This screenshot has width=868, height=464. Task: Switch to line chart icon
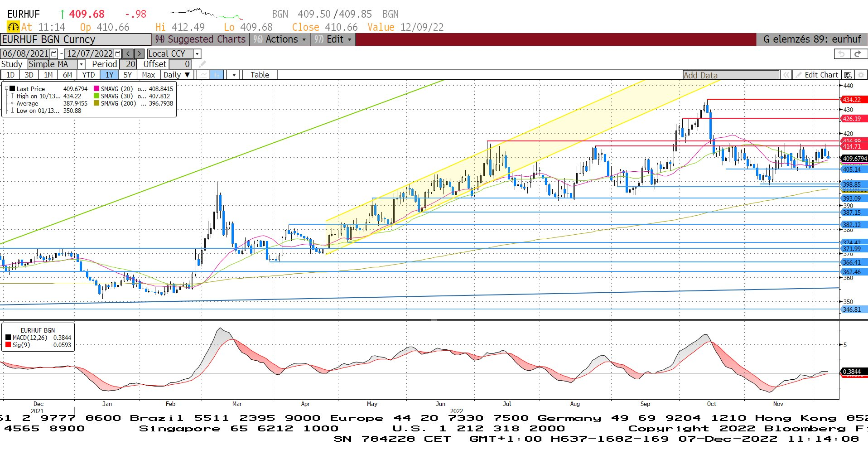click(203, 75)
